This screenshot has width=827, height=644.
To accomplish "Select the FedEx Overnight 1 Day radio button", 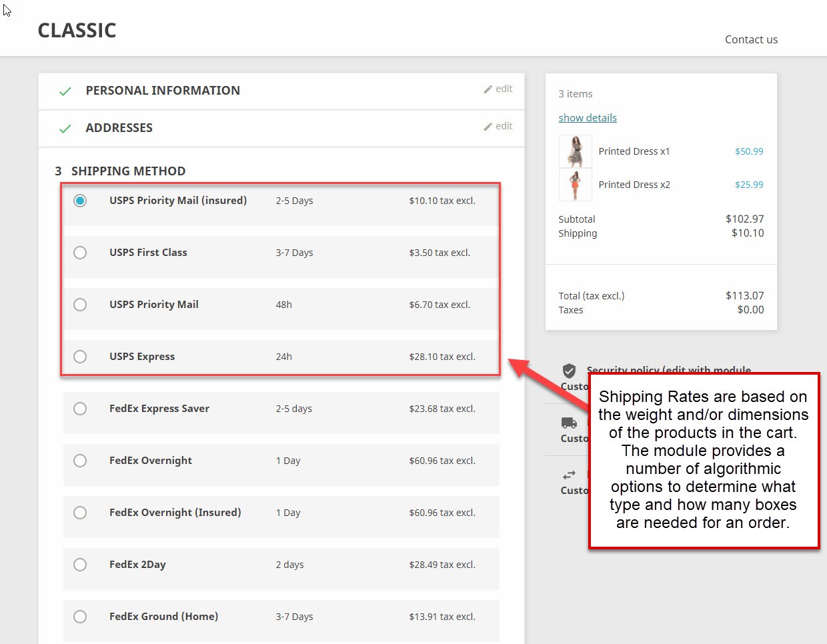I will (x=80, y=461).
